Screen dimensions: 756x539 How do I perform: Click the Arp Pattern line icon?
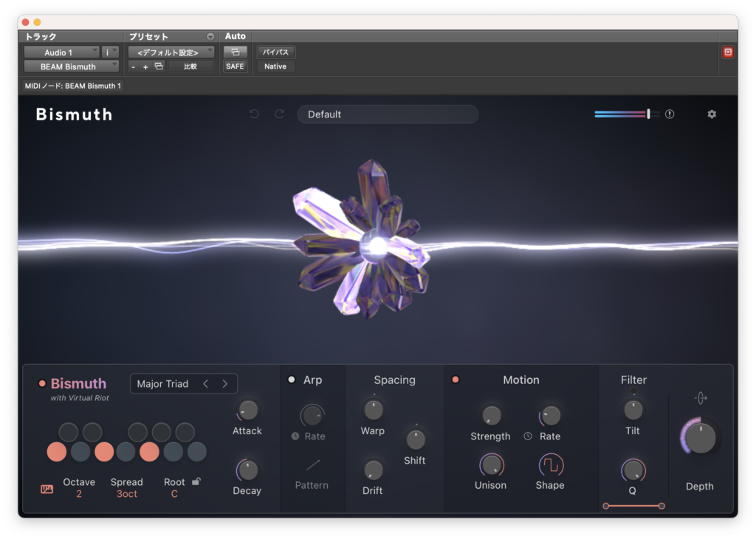[x=313, y=465]
